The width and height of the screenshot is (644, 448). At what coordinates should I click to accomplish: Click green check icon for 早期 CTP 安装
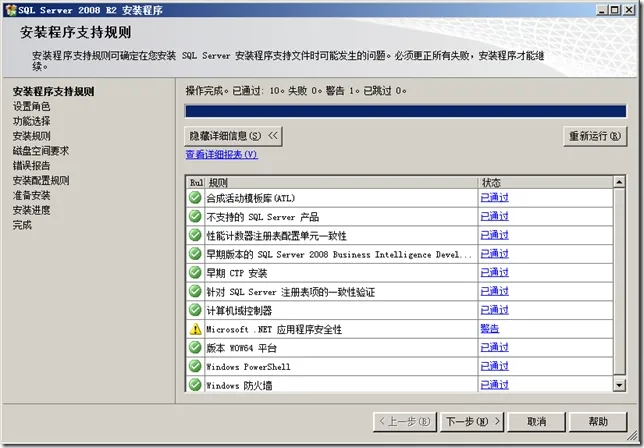[195, 272]
